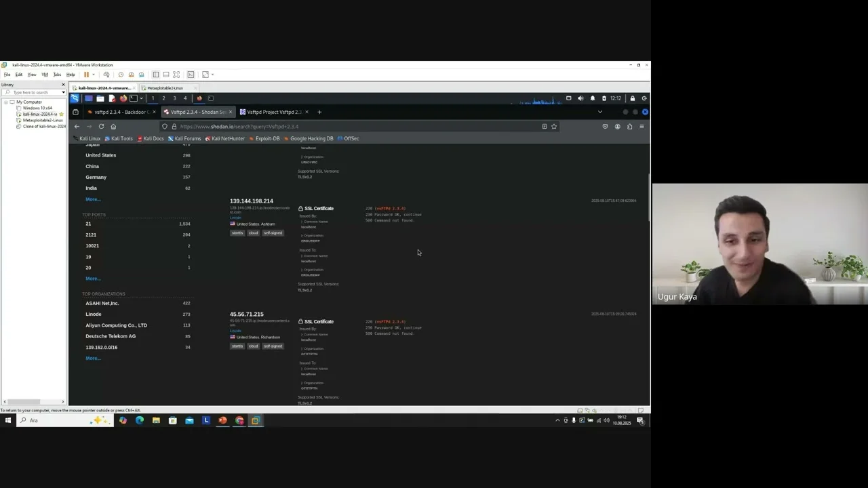The image size is (868, 488).
Task: Open the VMware stretch mode dropdown arrow
Action: coord(212,75)
